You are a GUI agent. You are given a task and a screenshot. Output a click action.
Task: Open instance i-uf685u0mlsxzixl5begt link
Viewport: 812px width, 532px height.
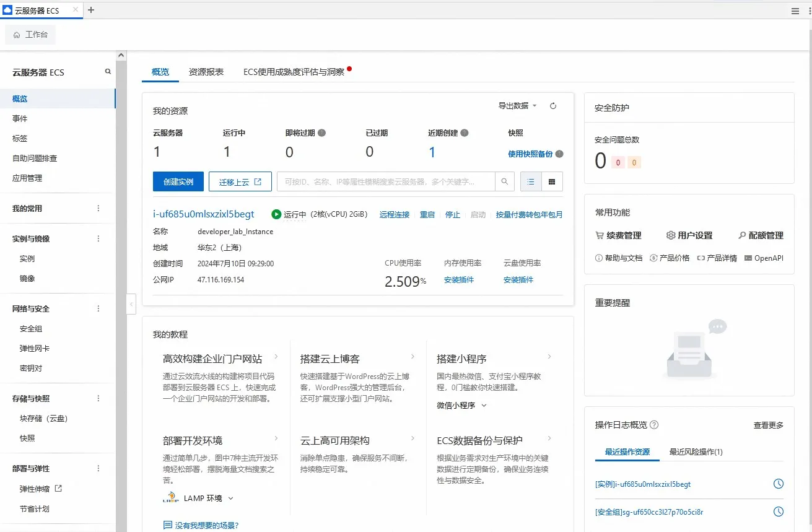coord(204,214)
